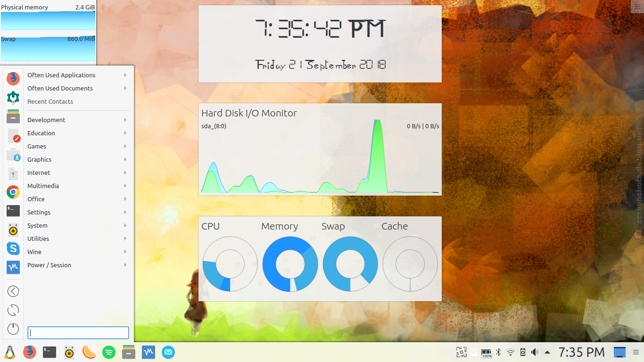The width and height of the screenshot is (644, 362).
Task: Expand the Multimedia category arrow
Action: click(x=125, y=186)
